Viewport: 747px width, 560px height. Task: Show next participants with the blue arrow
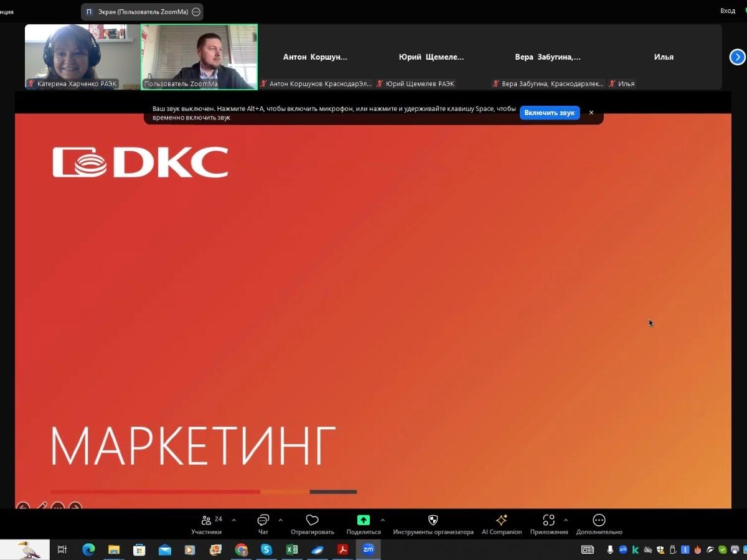click(737, 57)
